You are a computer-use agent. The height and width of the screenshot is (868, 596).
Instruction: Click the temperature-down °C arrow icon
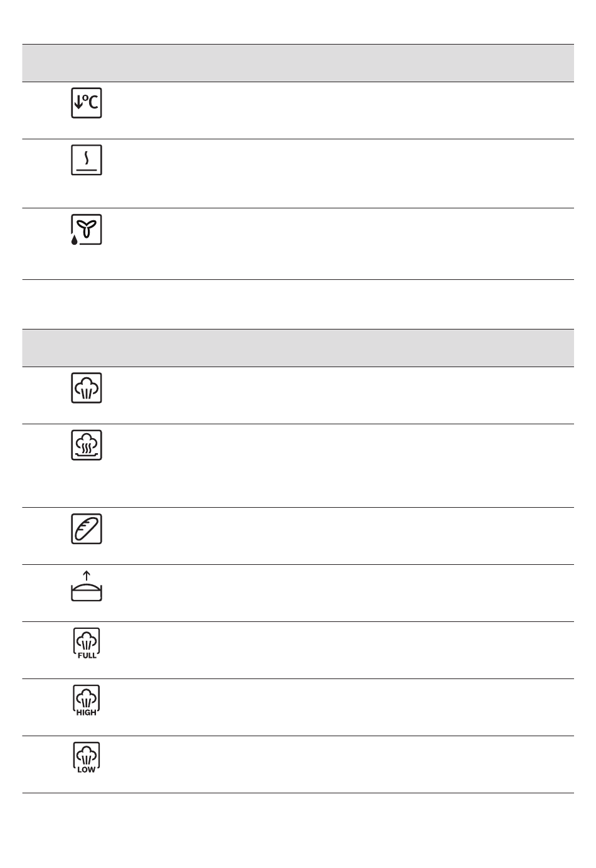click(x=87, y=103)
